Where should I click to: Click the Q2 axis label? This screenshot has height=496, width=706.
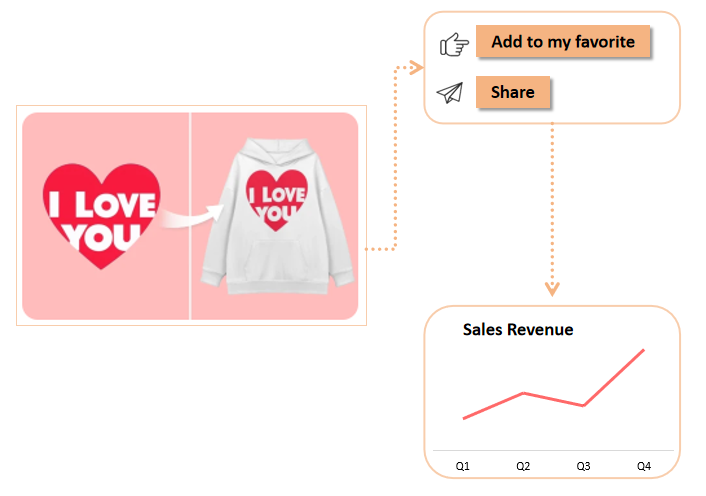click(x=523, y=466)
